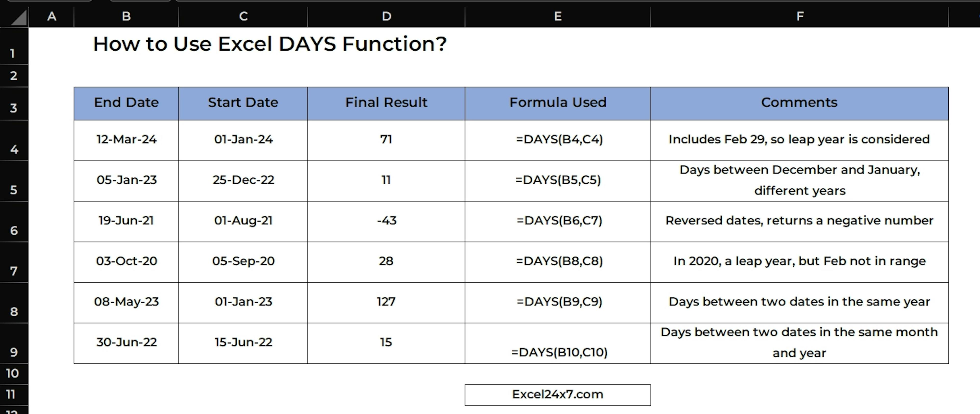
Task: Click the =DAYS(B10,C10) formula cell
Action: tap(559, 352)
